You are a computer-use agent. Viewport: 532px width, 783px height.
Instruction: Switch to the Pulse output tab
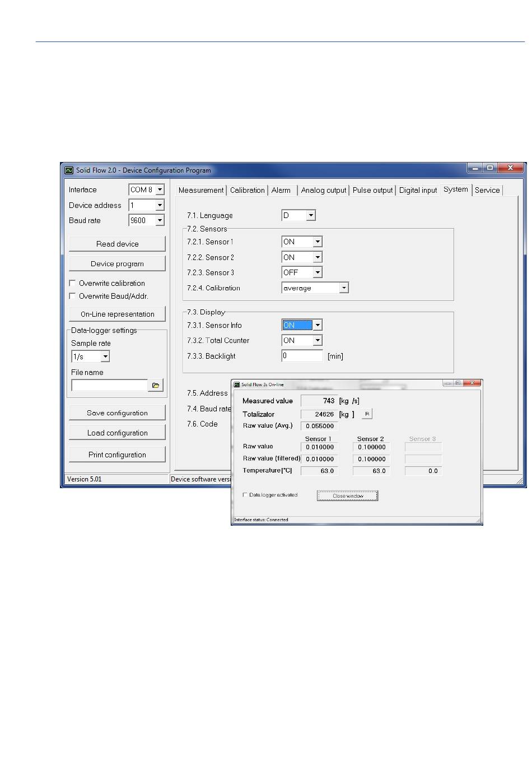(373, 191)
